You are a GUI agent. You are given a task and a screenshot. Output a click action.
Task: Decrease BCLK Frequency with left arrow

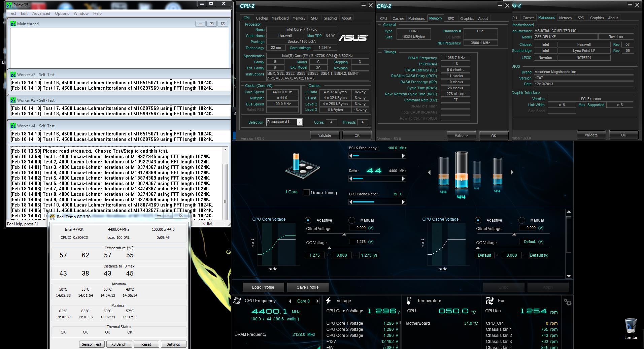[351, 156]
